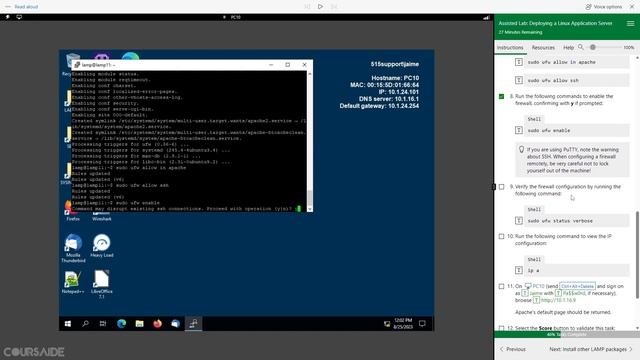This screenshot has height=360, width=640.
Task: Open Voice options for Read aloud
Action: tap(604, 7)
